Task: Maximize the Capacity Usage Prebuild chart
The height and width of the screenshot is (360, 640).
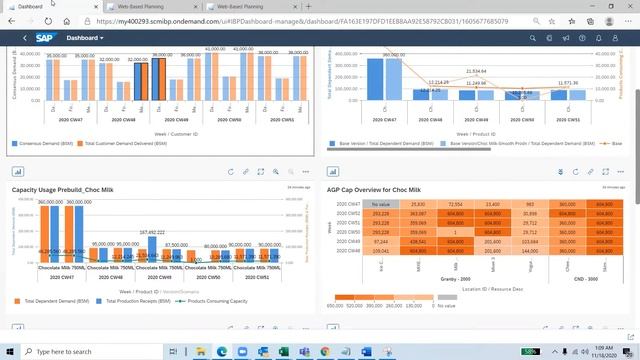Action: 261,172
